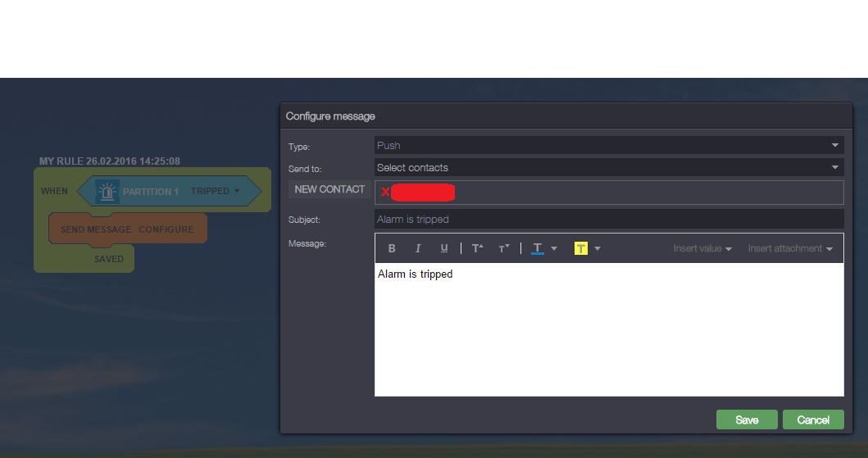Open the Insert value menu

[x=702, y=248]
